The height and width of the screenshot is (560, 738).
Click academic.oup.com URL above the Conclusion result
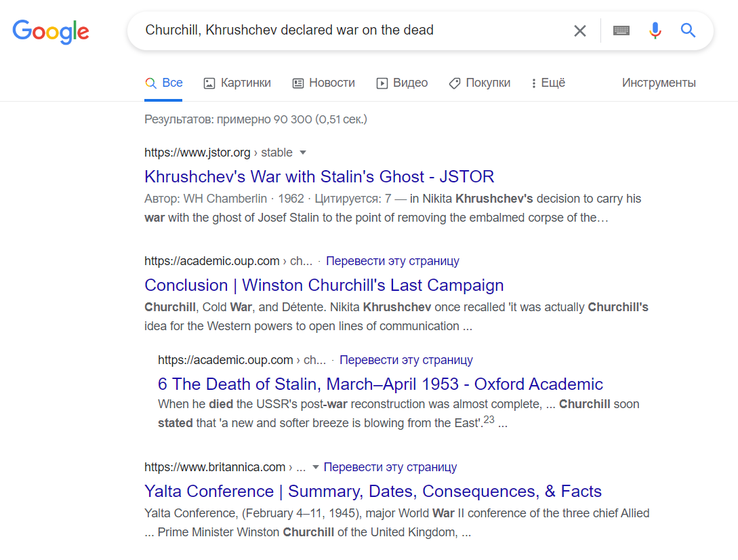click(228, 261)
